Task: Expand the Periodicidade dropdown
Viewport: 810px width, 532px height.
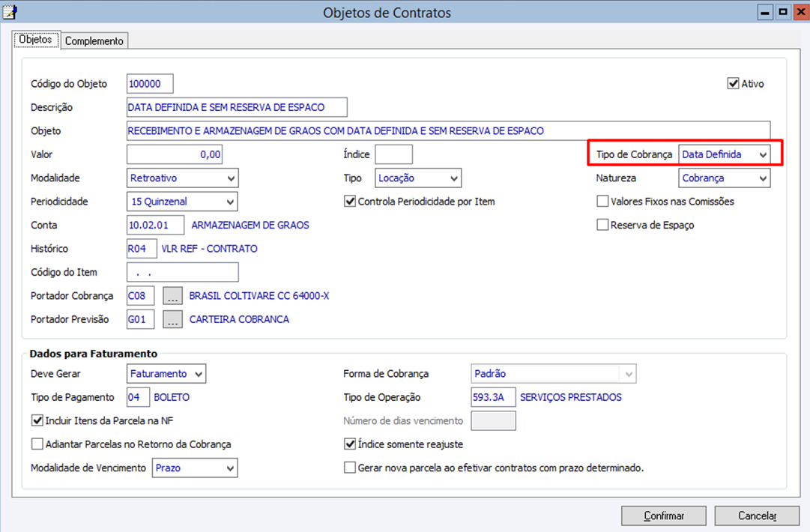Action: tap(182, 202)
